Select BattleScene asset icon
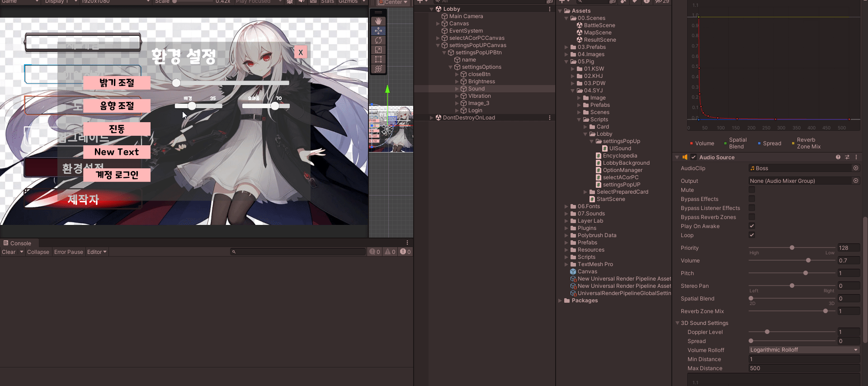This screenshot has width=868, height=386. pyautogui.click(x=580, y=25)
